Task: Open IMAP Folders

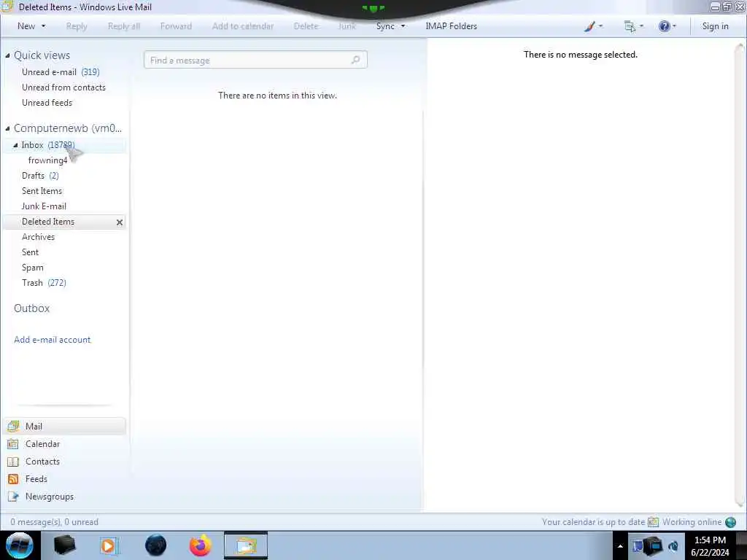Action: point(451,26)
